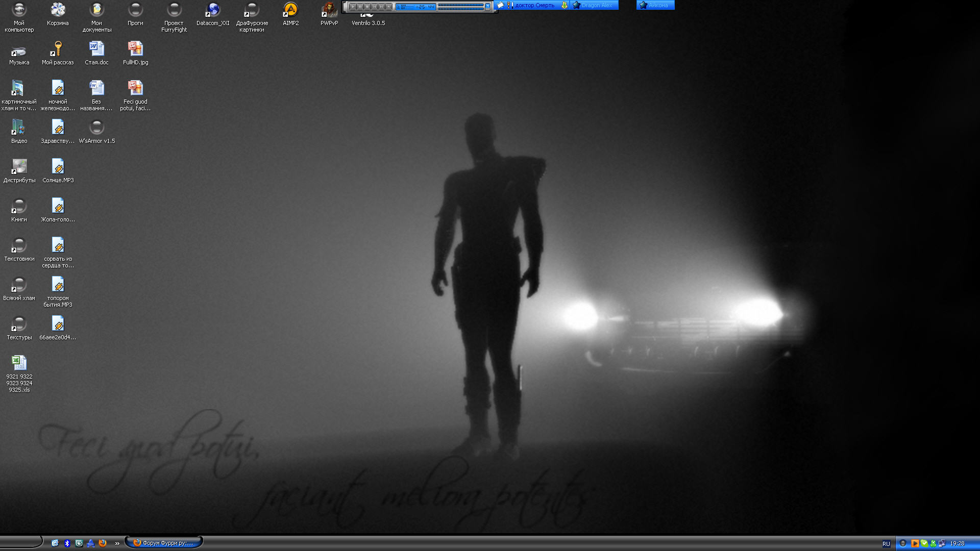980x551 pixels.
Task: Select the 9321 9322 Excel spreadsheet icon
Action: click(x=19, y=363)
